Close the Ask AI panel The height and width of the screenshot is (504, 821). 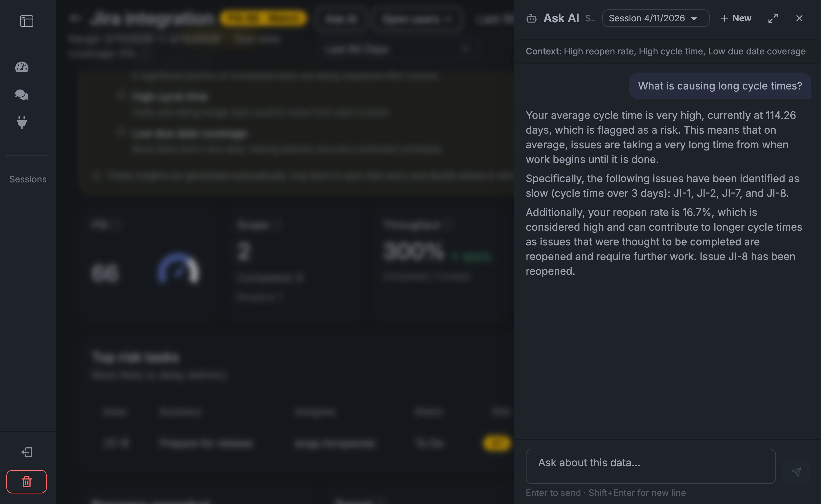pyautogui.click(x=799, y=18)
